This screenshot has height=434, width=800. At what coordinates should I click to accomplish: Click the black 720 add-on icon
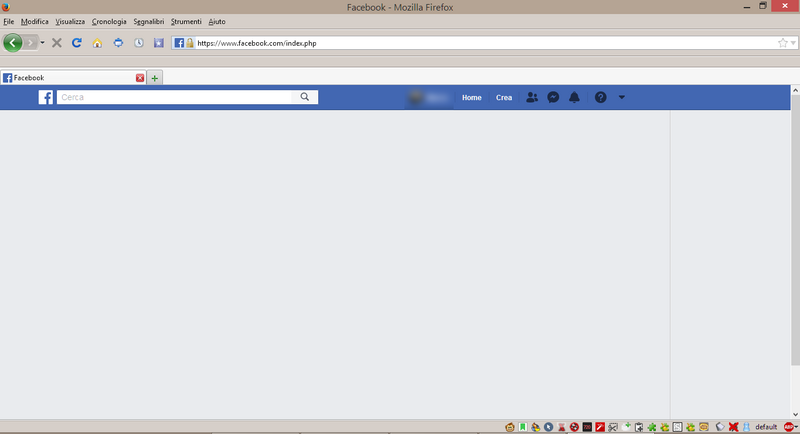(x=587, y=427)
